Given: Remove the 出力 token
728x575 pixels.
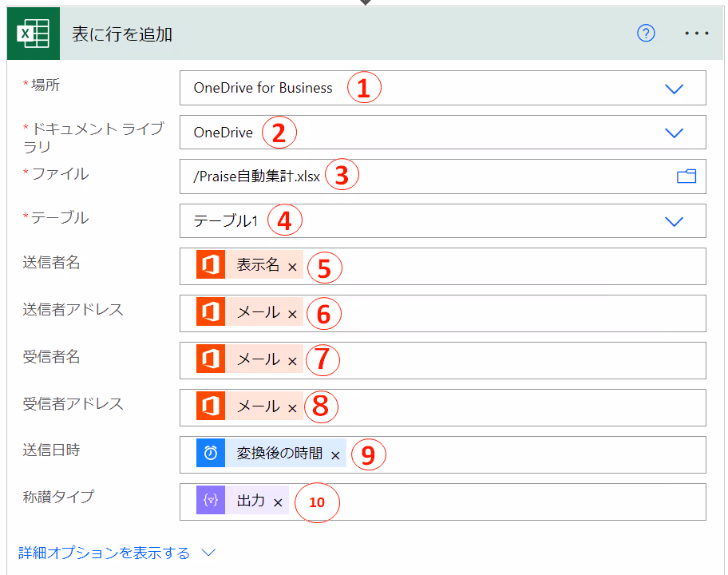Looking at the screenshot, I should 278,503.
